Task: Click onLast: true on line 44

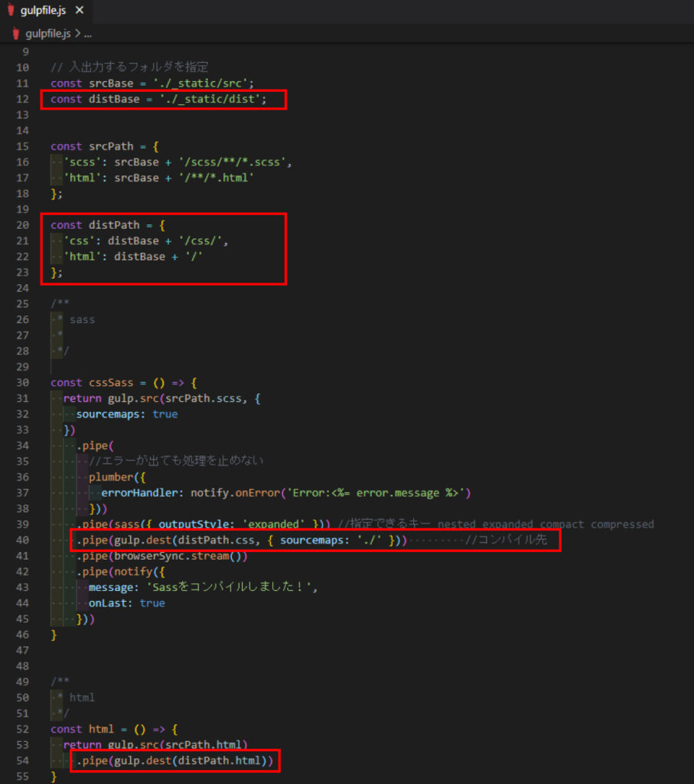Action: click(126, 603)
